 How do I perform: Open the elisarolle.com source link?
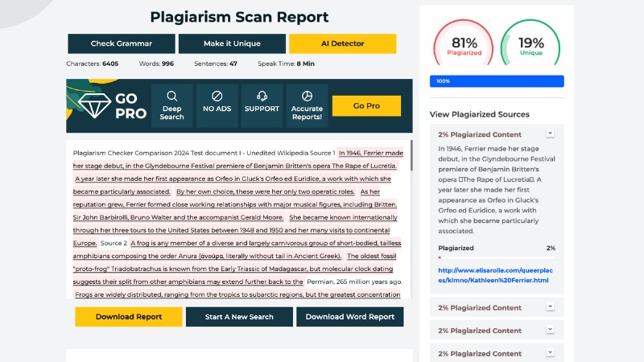pyautogui.click(x=493, y=275)
